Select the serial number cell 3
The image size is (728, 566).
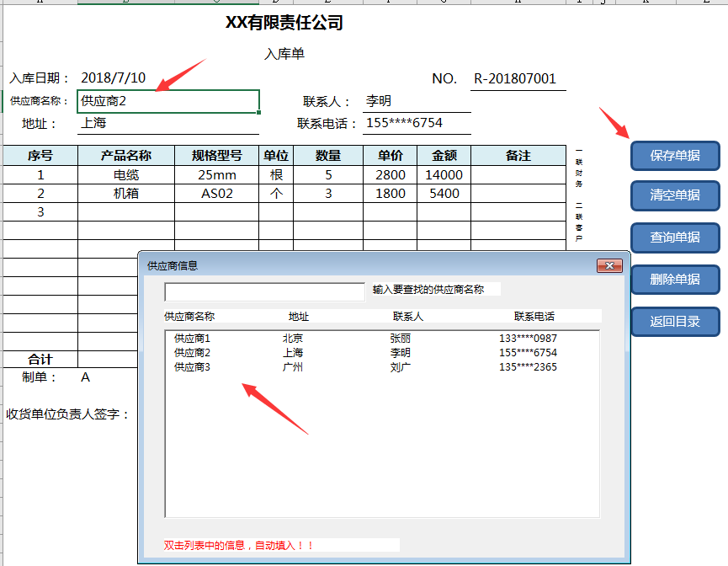[40, 212]
